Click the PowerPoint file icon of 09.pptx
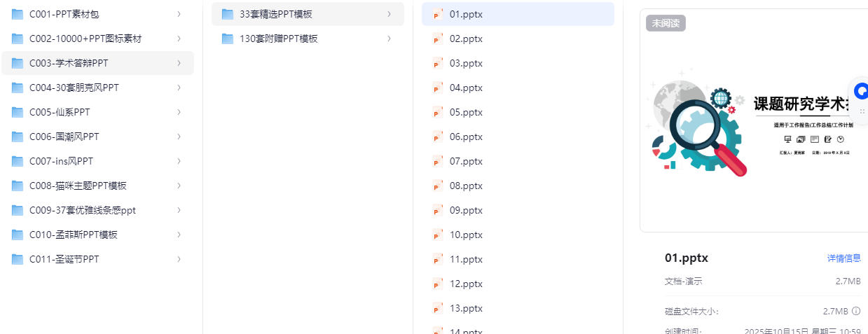 point(438,210)
